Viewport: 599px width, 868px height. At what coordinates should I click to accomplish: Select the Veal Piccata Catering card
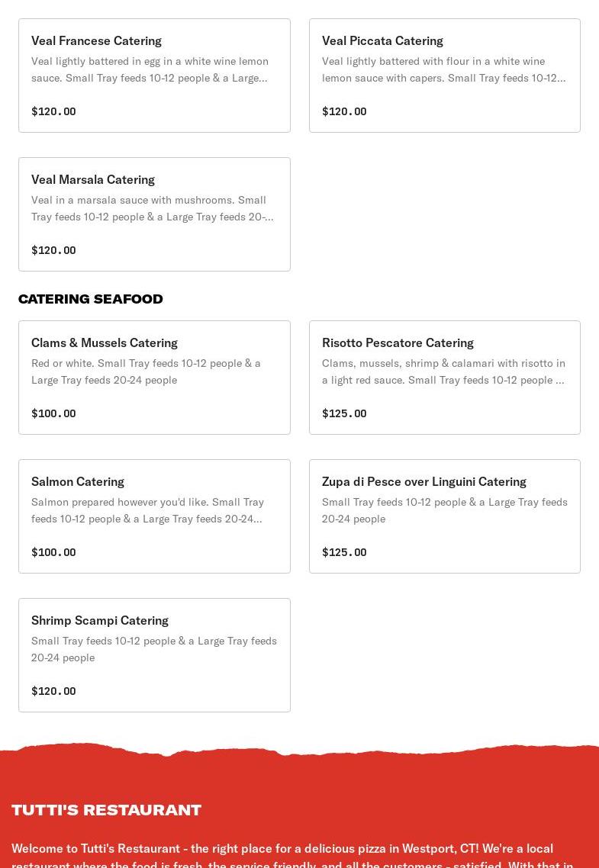tap(382, 40)
